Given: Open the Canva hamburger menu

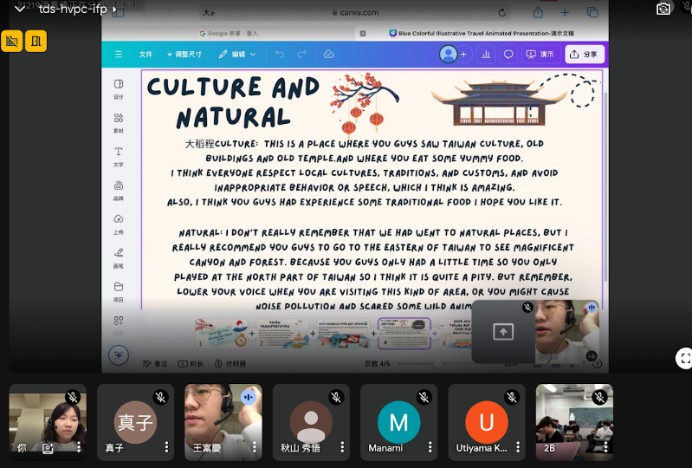Looking at the screenshot, I should tap(119, 54).
